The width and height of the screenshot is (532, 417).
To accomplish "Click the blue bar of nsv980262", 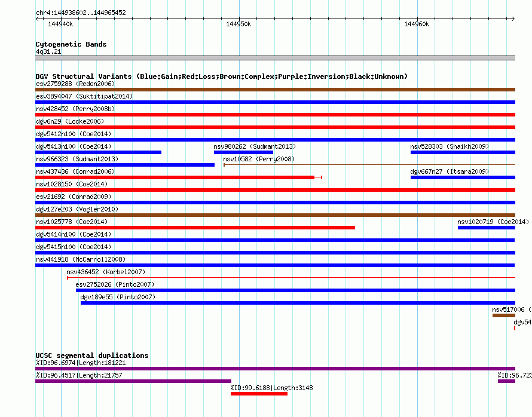I will click(x=244, y=152).
